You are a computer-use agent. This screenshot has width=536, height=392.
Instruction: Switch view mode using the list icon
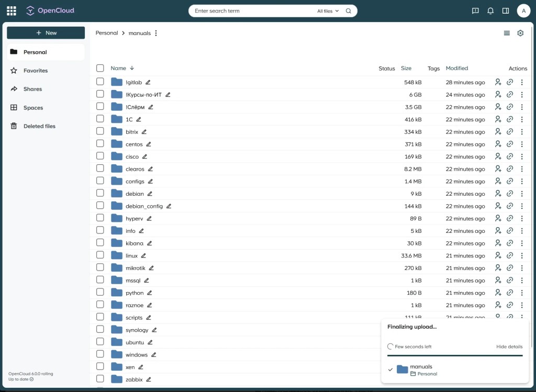click(507, 33)
